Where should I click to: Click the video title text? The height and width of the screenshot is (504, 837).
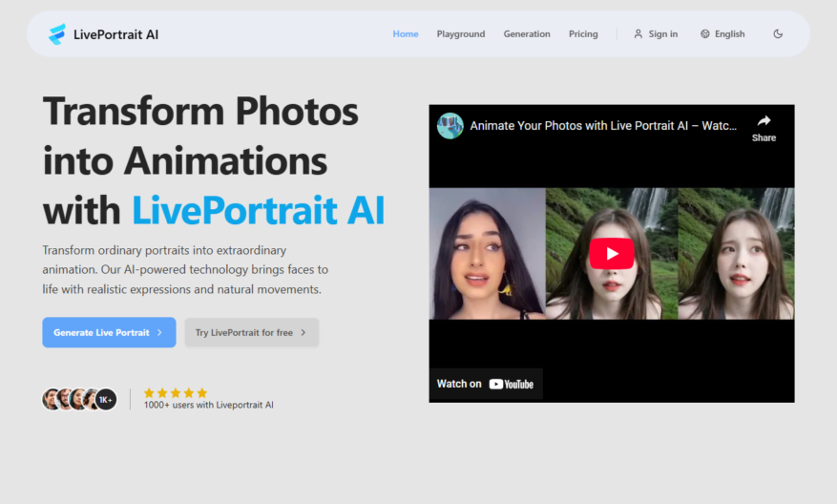click(x=603, y=126)
